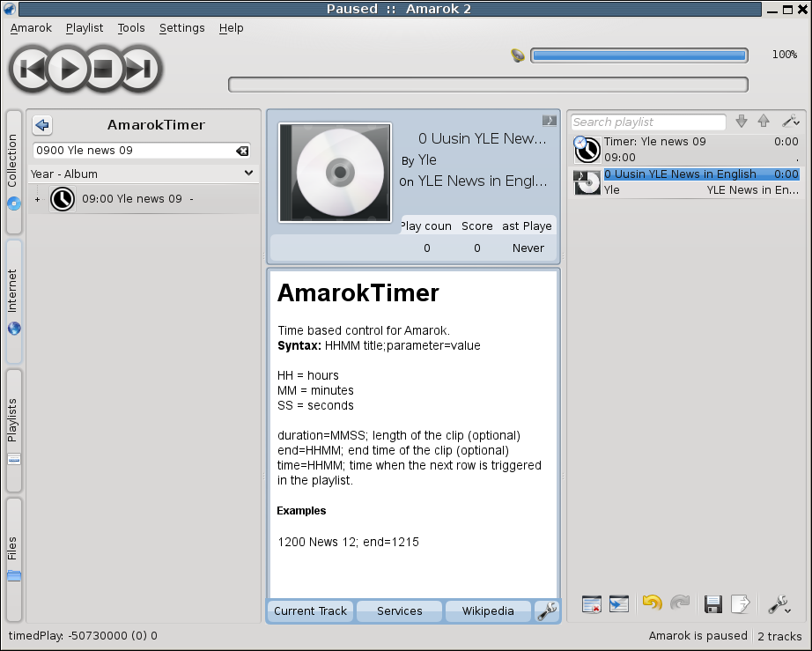Click the timer clock icon in playlist
The height and width of the screenshot is (651, 812).
(x=587, y=149)
